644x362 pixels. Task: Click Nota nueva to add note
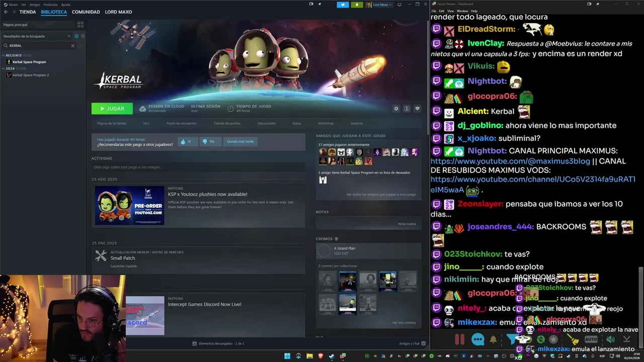click(407, 224)
